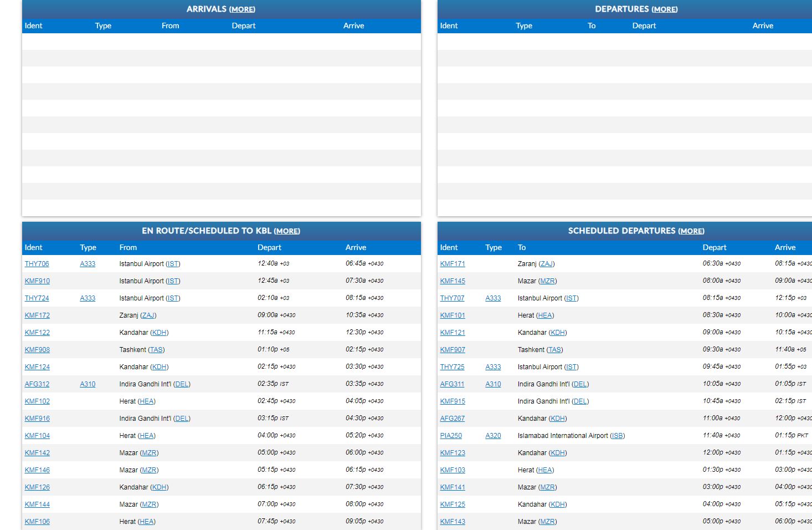View departing flight KMF145
This screenshot has width=812, height=530.
point(453,281)
